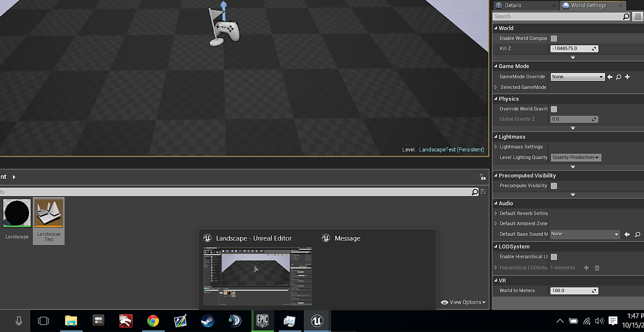Focus the World Settings search box
Image resolution: width=644 pixels, height=332 pixels.
(x=557, y=17)
